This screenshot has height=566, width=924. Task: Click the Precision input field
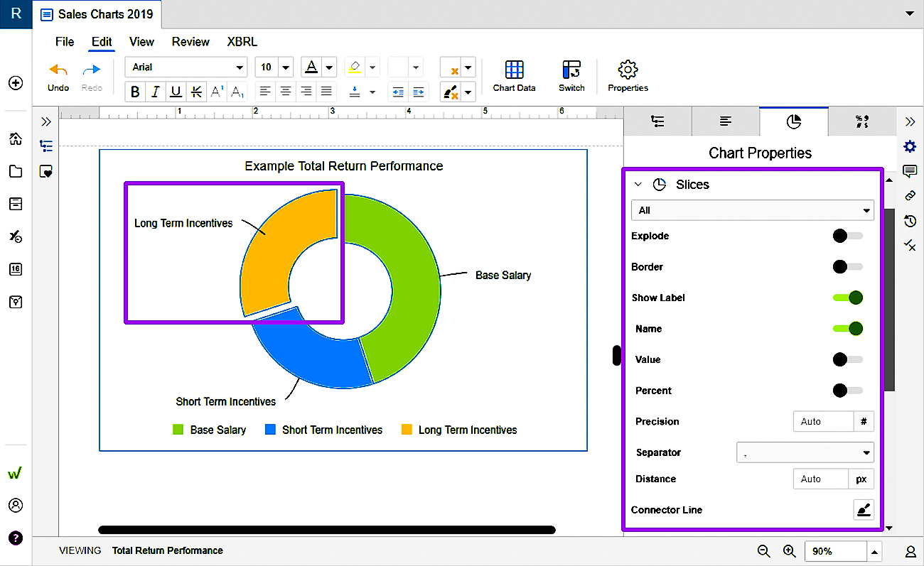click(x=822, y=422)
